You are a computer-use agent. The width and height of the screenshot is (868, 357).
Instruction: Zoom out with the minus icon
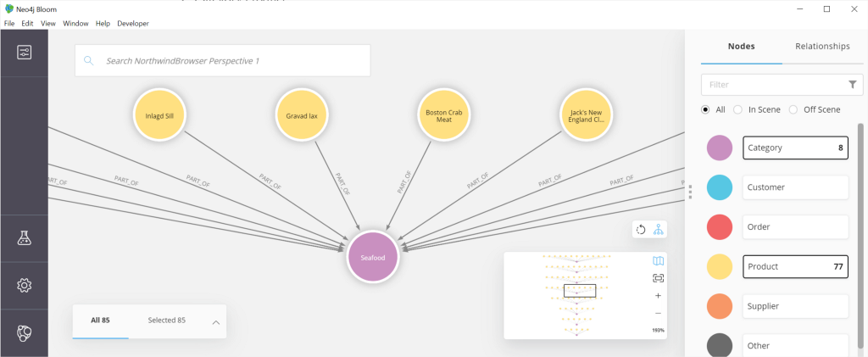tap(658, 313)
